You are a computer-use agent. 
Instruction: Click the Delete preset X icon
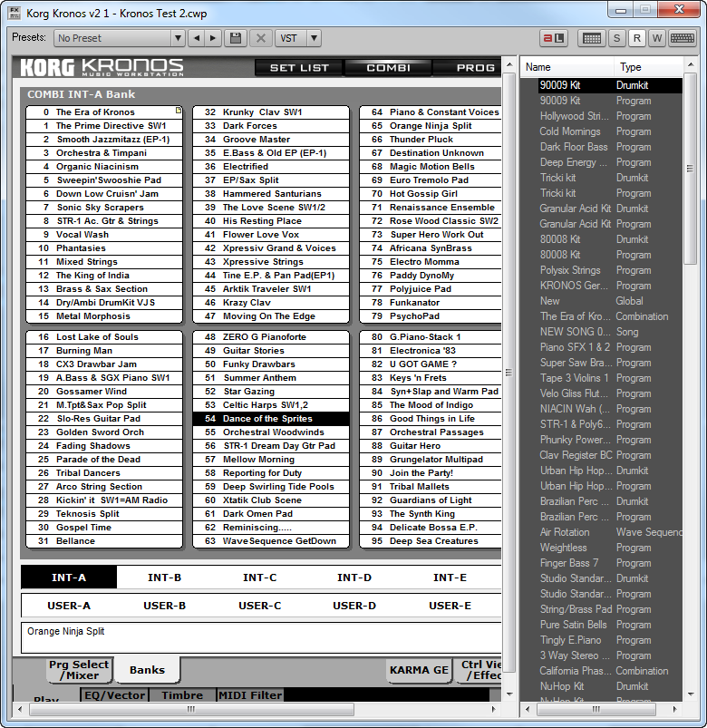[261, 38]
